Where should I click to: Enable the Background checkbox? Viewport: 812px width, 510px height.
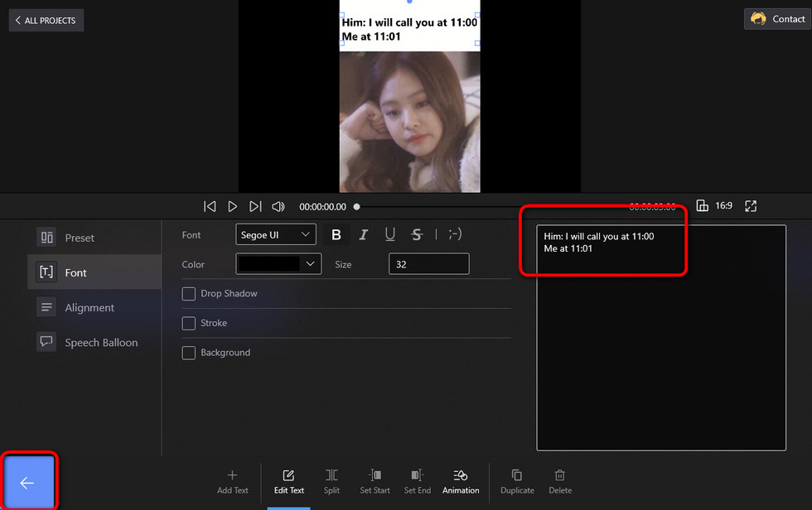(189, 353)
